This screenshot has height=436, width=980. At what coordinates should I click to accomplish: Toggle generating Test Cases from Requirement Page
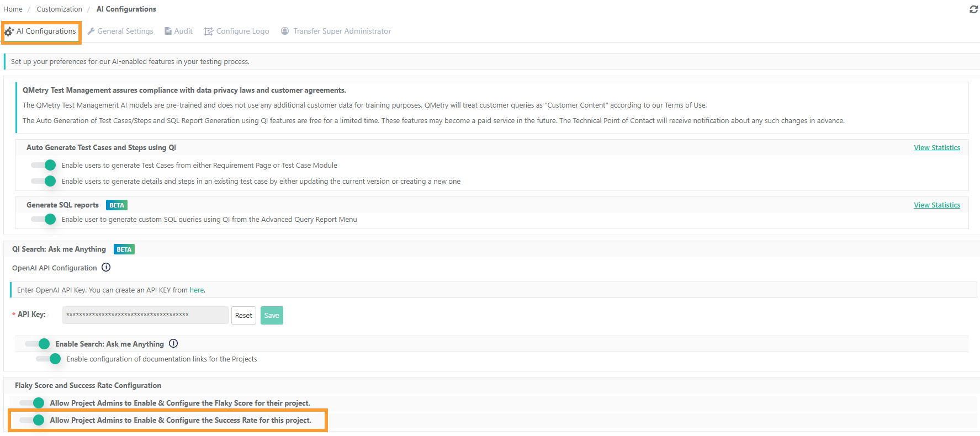tap(44, 165)
